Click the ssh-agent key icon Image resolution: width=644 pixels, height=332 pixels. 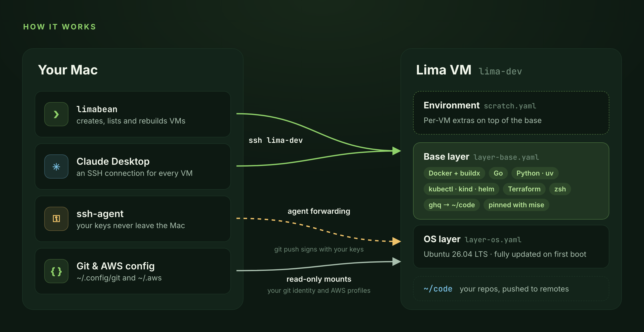(56, 219)
